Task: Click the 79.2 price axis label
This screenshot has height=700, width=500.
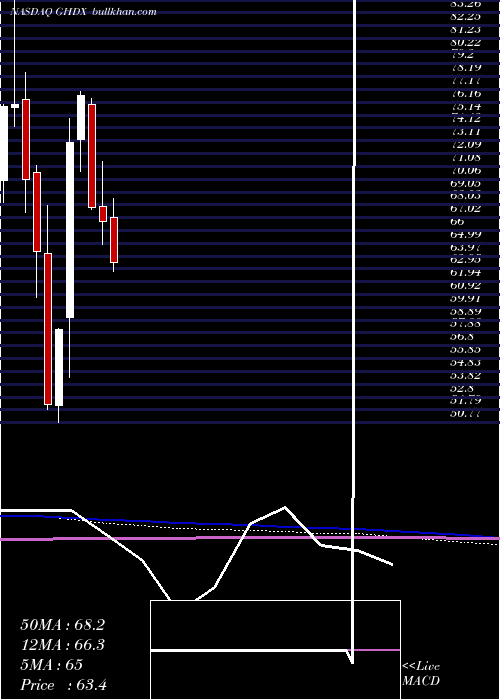Action: pos(462,55)
